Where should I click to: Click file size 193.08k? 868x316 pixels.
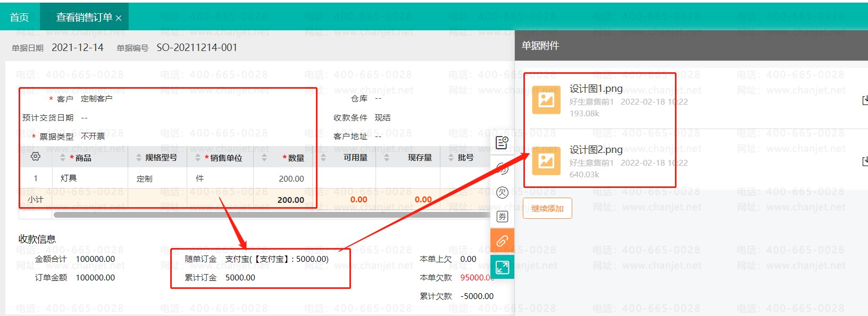click(x=585, y=113)
